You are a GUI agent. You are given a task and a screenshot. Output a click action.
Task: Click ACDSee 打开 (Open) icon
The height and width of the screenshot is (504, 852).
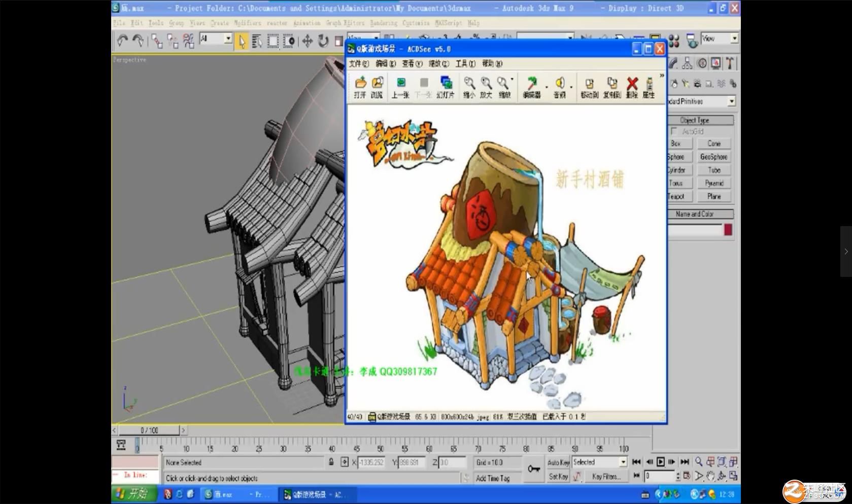point(360,87)
